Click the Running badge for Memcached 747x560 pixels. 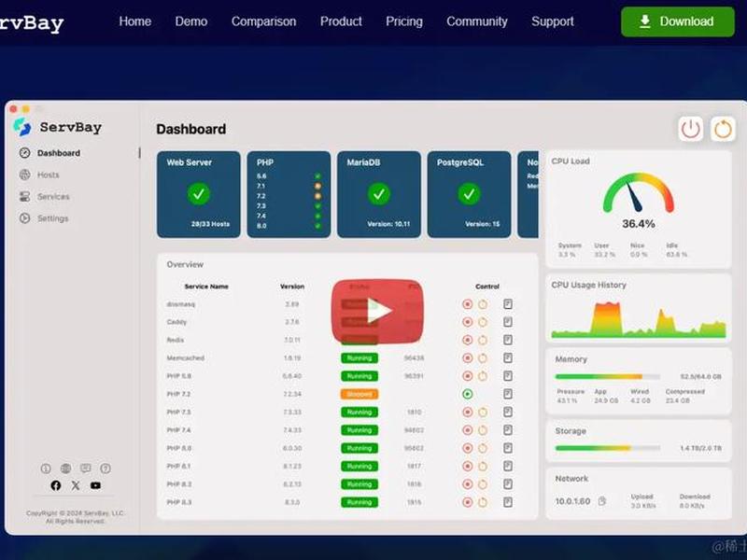[359, 358]
